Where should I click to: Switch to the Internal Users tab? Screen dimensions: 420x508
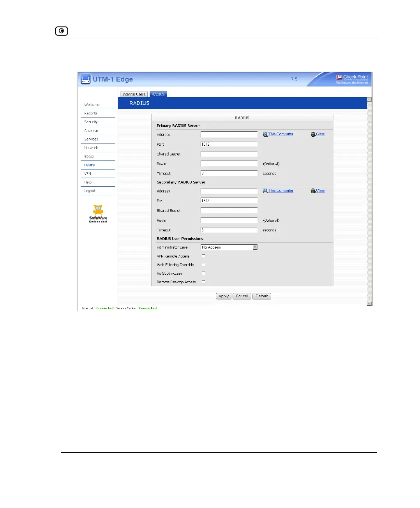[x=134, y=94]
